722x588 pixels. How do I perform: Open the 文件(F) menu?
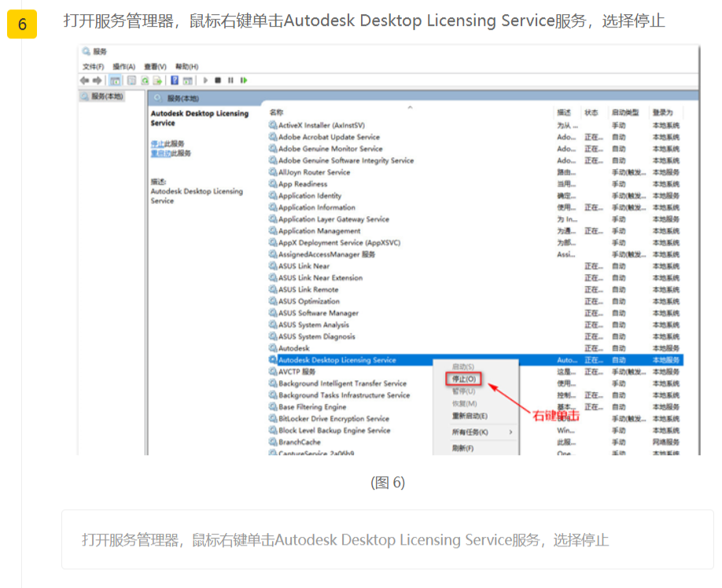pos(93,67)
